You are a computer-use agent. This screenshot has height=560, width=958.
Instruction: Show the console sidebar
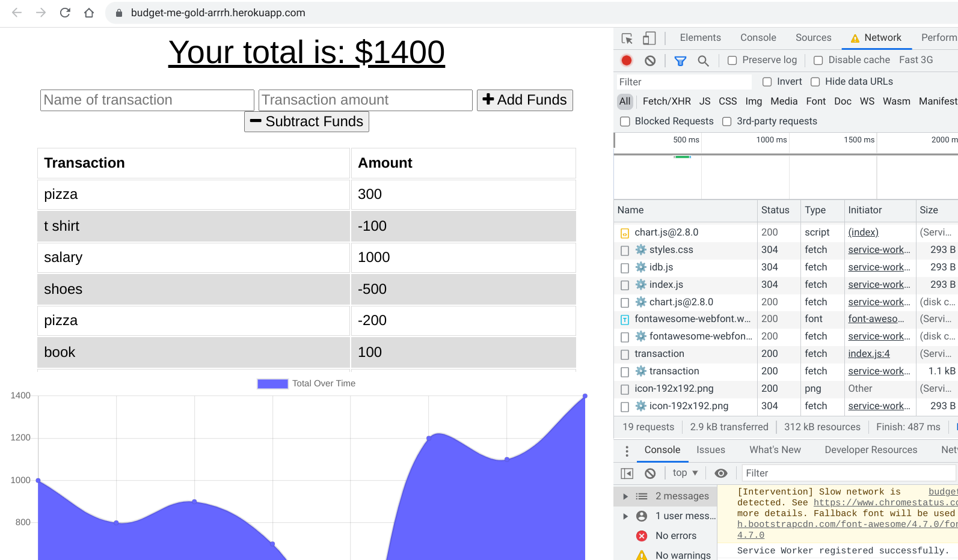[627, 473]
